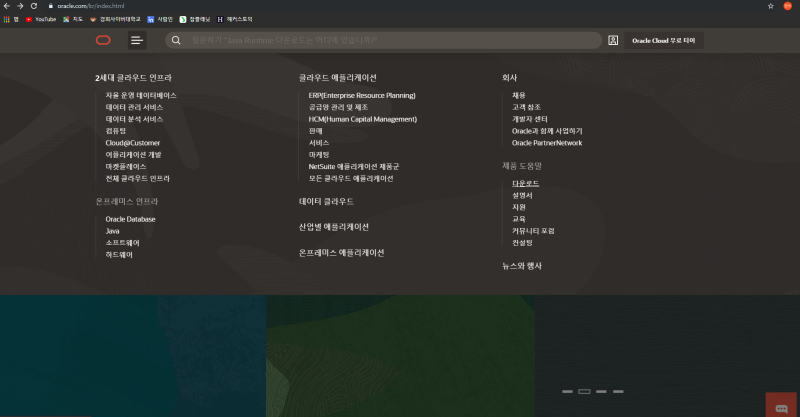
Task: Open the 사람인 bookmark
Action: pyautogui.click(x=160, y=19)
